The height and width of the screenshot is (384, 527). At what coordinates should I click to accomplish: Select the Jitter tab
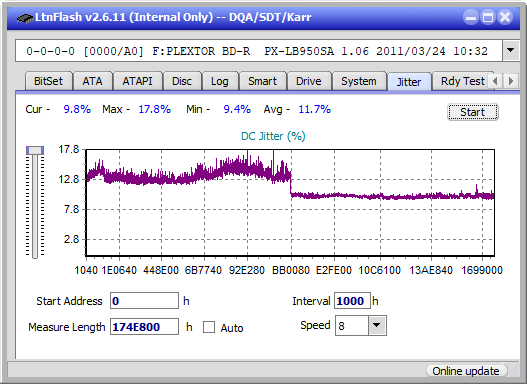pyautogui.click(x=409, y=82)
